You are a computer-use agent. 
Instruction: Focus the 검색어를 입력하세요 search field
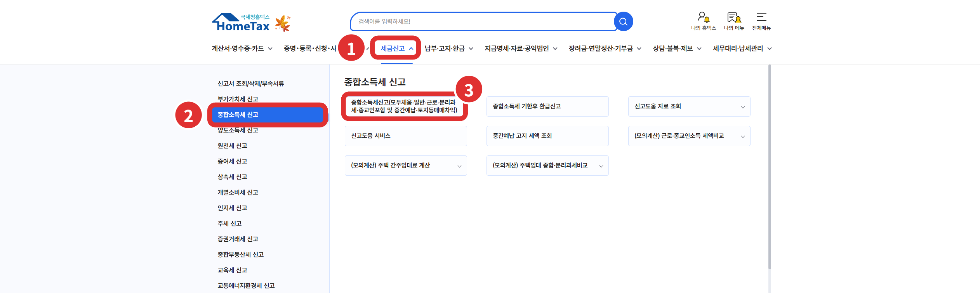pyautogui.click(x=482, y=21)
